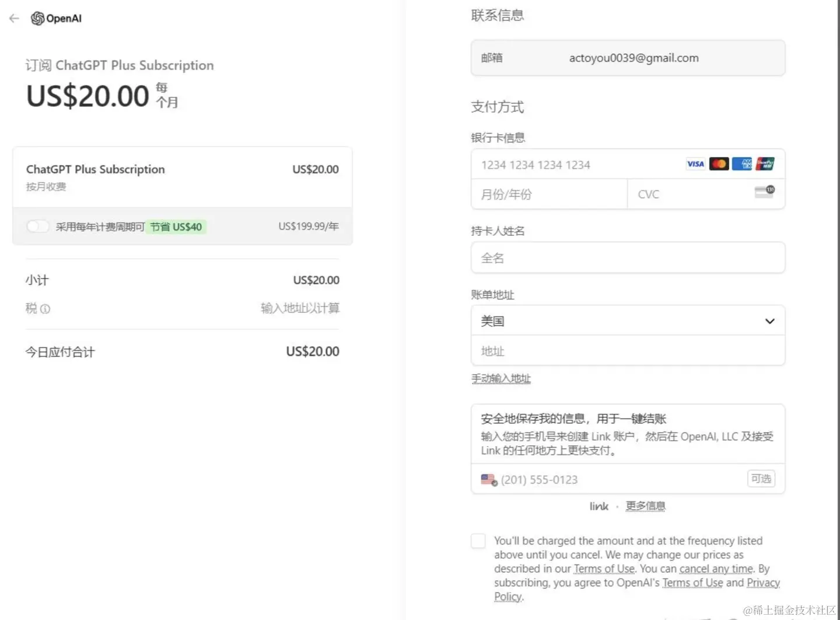The width and height of the screenshot is (840, 620).
Task: Open the cancel any time link
Action: [x=716, y=569]
